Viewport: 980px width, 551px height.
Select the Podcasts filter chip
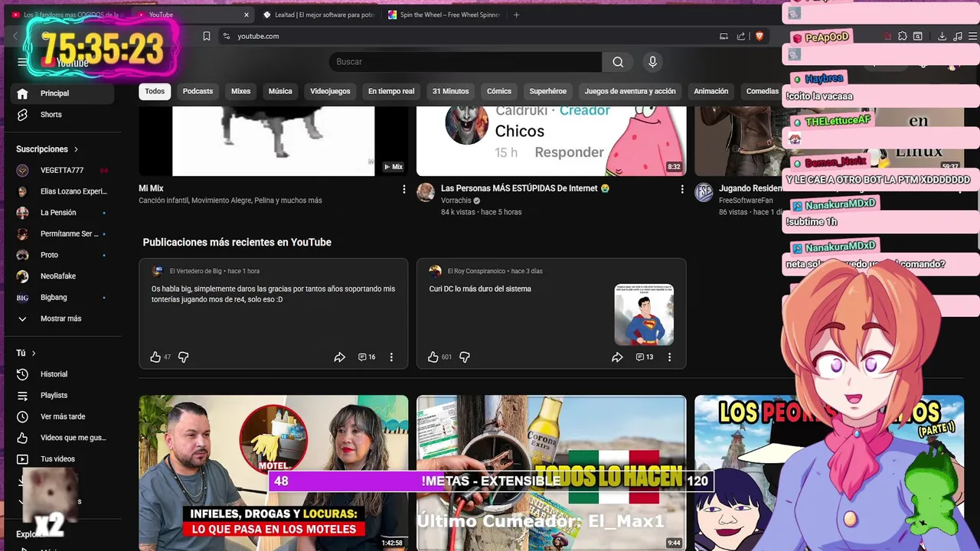click(198, 91)
